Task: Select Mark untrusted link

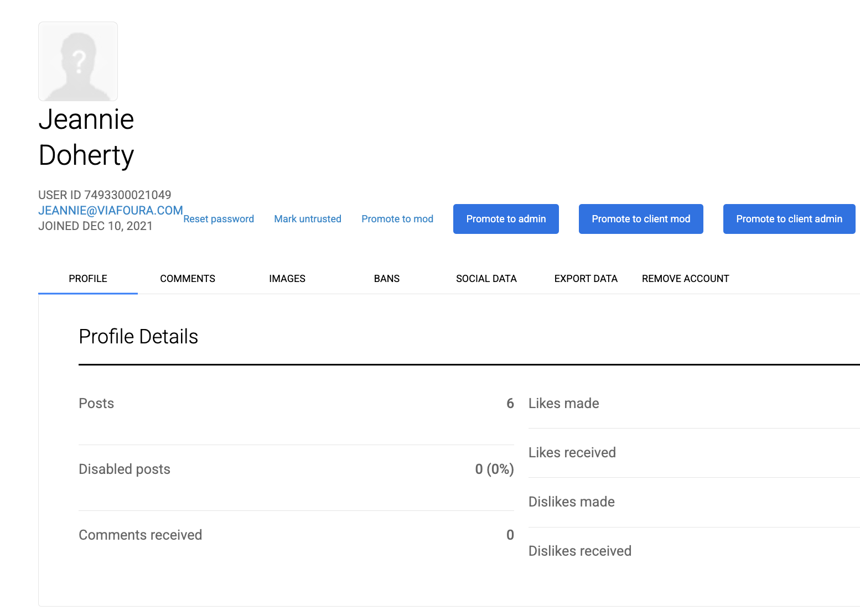Action: click(x=308, y=219)
